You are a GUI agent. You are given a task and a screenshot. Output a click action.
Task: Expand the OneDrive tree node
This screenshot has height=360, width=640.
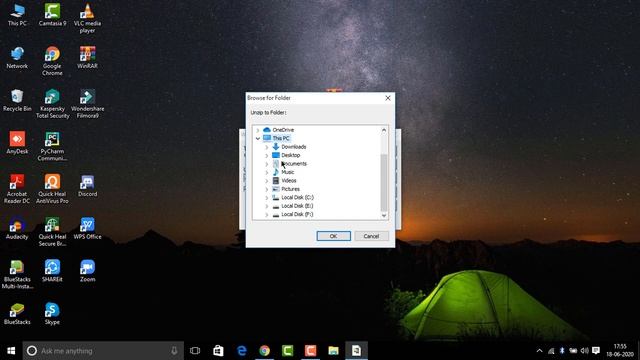coord(258,130)
